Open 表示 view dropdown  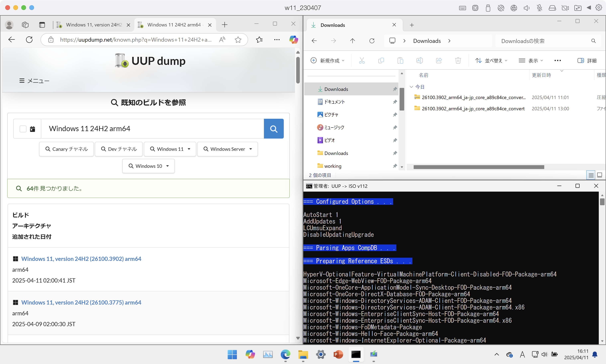point(531,60)
